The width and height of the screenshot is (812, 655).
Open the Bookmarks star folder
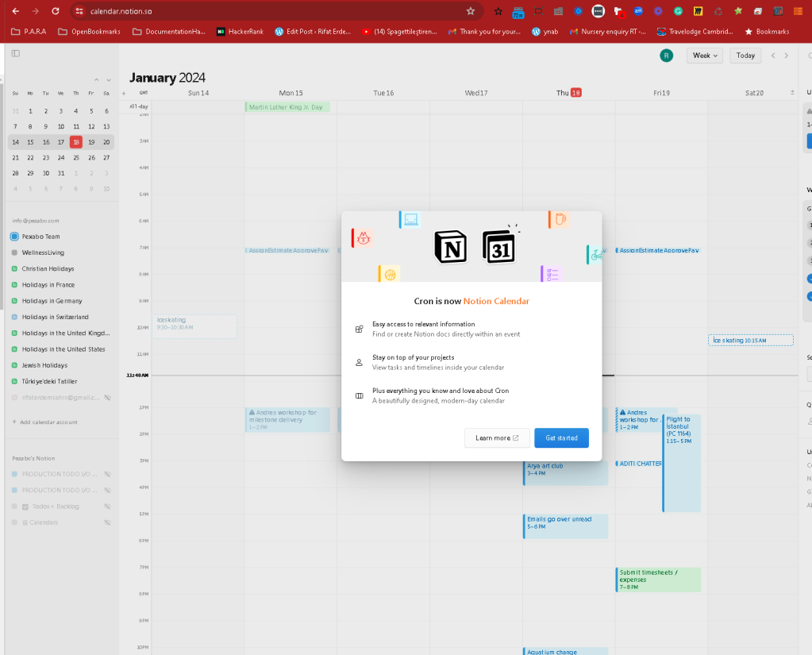(x=767, y=32)
